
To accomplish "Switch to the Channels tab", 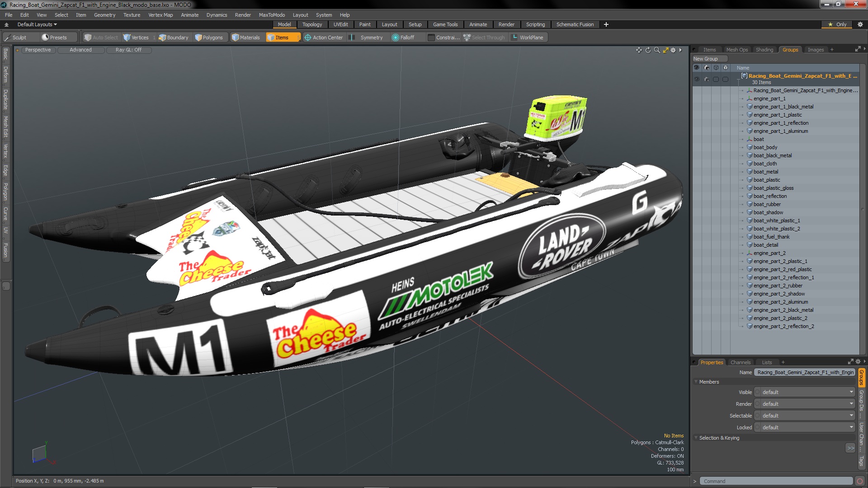I will [740, 362].
